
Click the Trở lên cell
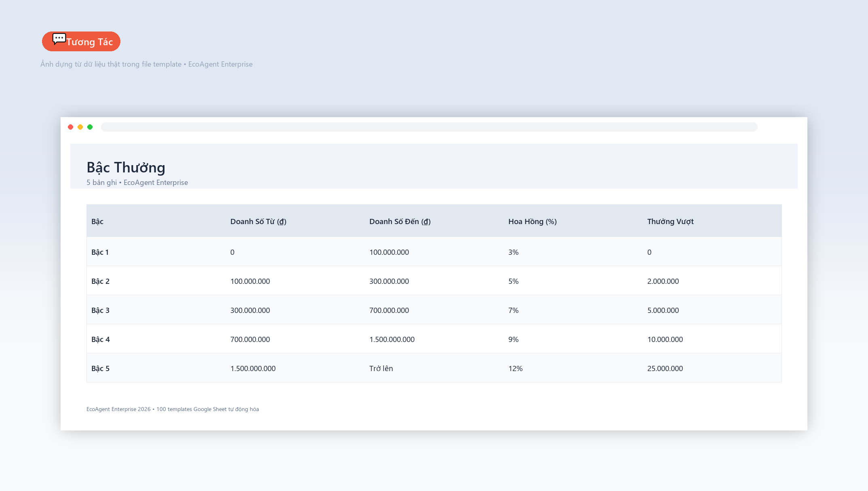(381, 368)
